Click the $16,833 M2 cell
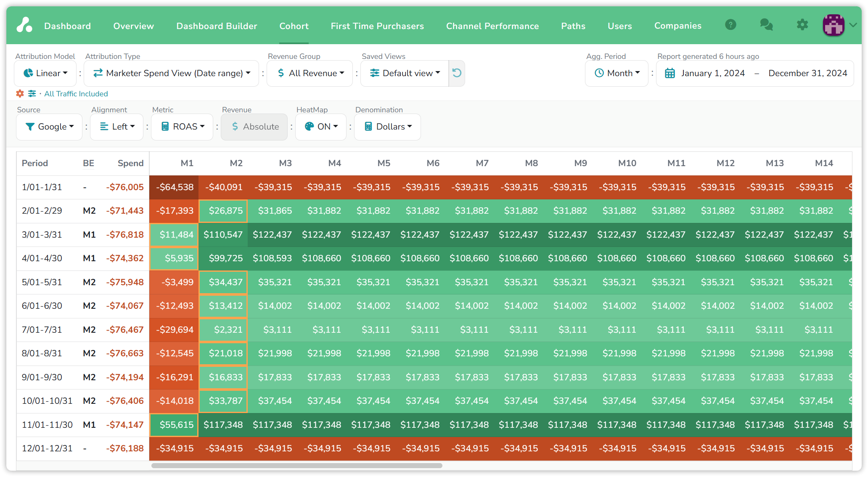This screenshot has width=868, height=477. tap(223, 377)
